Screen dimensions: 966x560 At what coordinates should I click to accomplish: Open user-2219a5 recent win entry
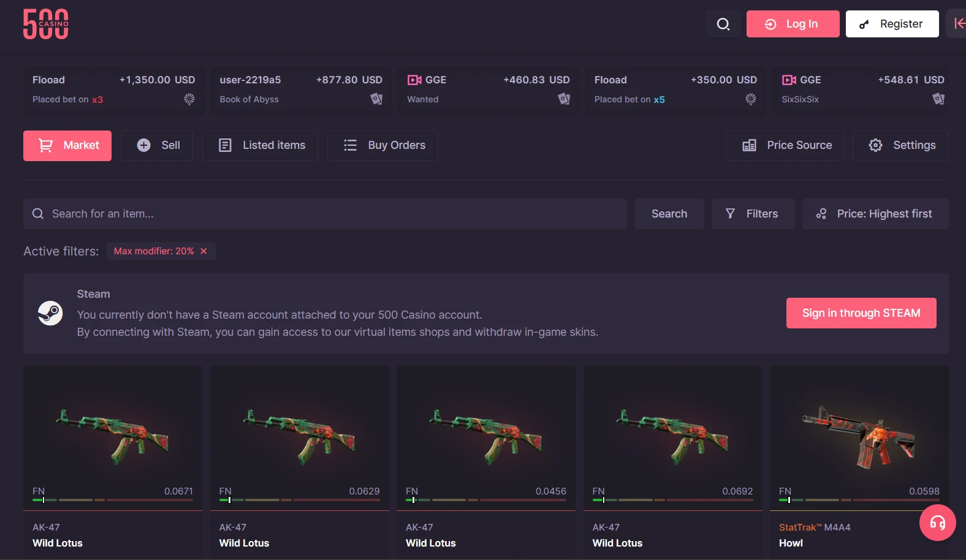click(301, 89)
